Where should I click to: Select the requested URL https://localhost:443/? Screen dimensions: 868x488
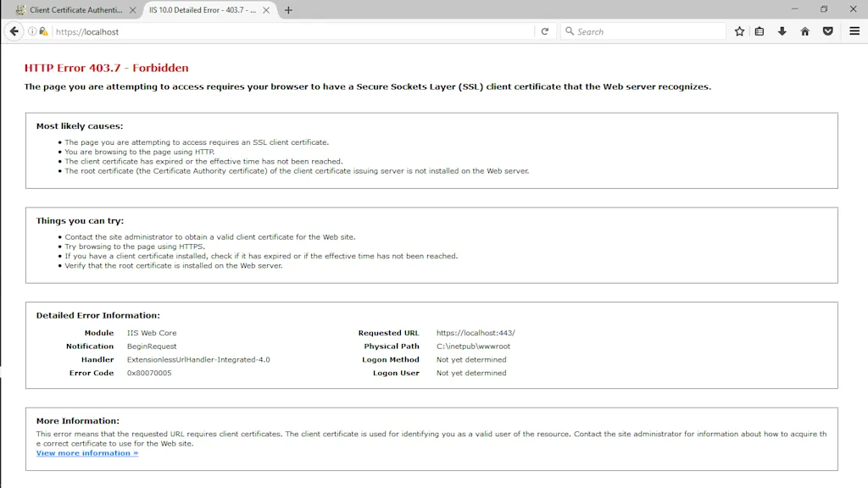pyautogui.click(x=476, y=333)
